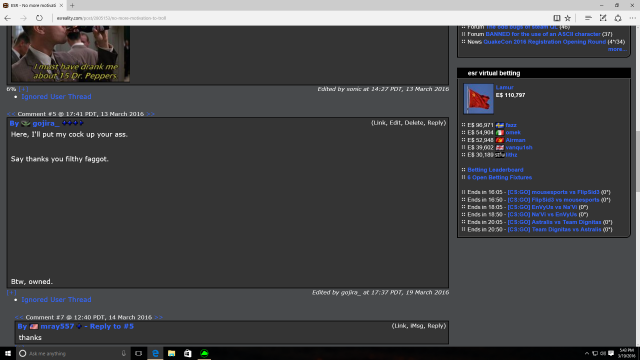Open Edge reading view icon
The height and width of the screenshot is (360, 640).
[x=556, y=18]
